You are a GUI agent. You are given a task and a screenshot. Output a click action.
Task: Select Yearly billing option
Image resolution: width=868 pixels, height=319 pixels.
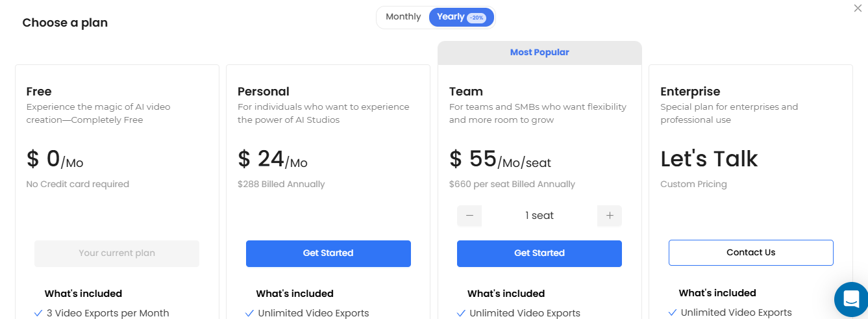(462, 17)
